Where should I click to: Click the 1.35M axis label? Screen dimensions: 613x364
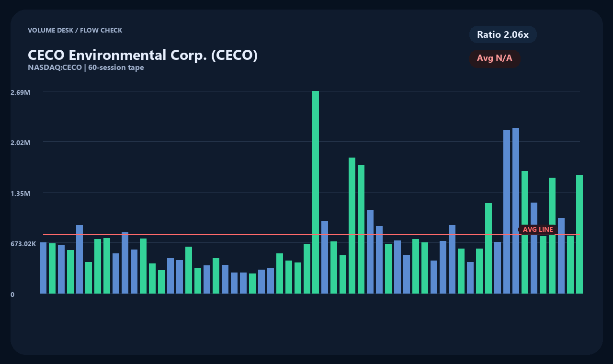(21, 193)
